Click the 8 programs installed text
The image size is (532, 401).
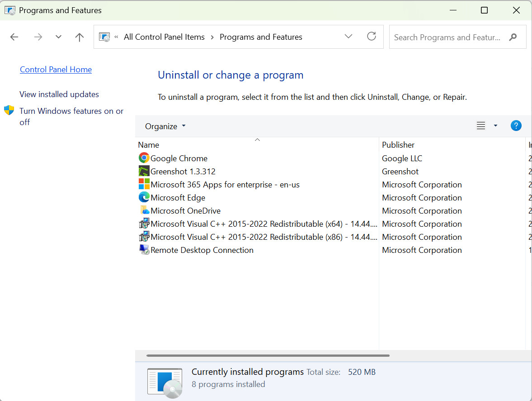pos(228,384)
